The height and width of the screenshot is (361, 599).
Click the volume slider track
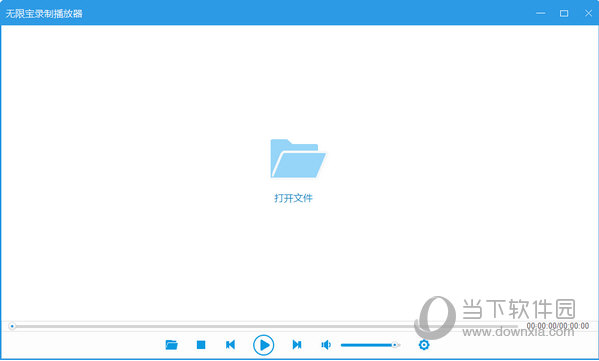(370, 345)
